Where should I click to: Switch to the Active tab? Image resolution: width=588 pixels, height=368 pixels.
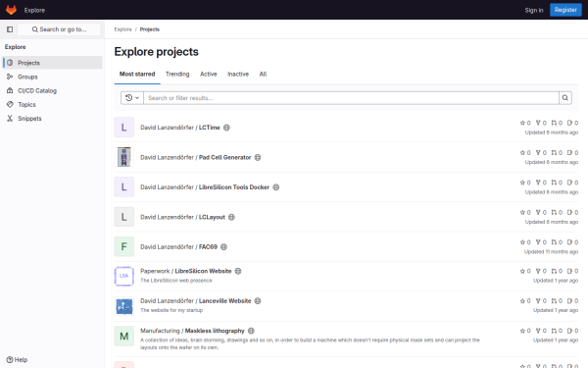[209, 74]
